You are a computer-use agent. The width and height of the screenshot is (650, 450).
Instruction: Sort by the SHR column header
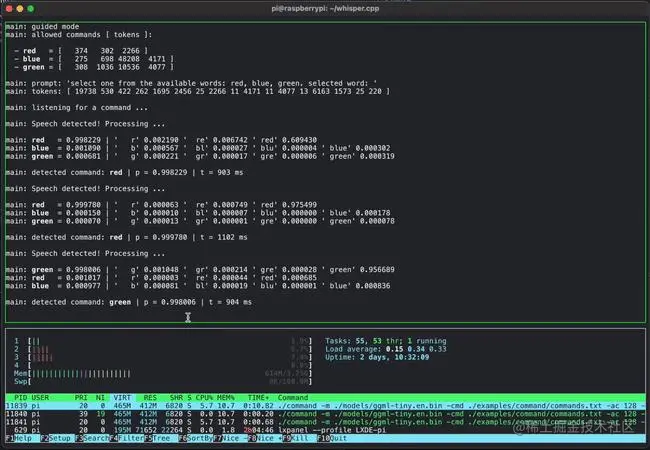[176, 397]
